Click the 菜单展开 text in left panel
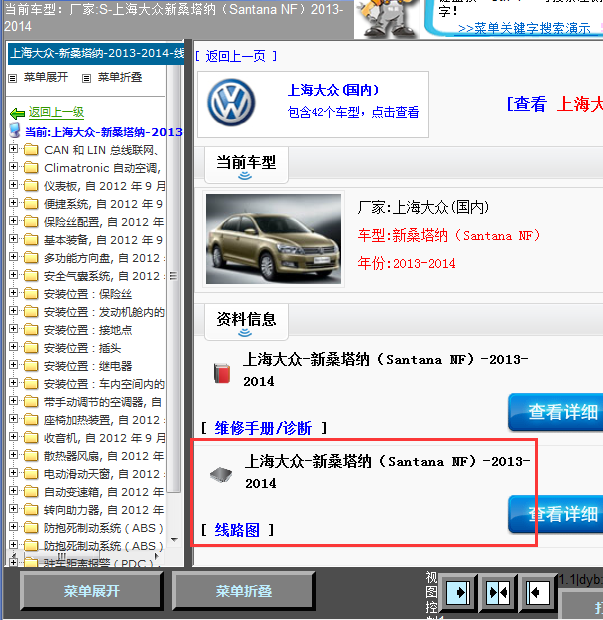This screenshot has width=603, height=620. pos(46,77)
